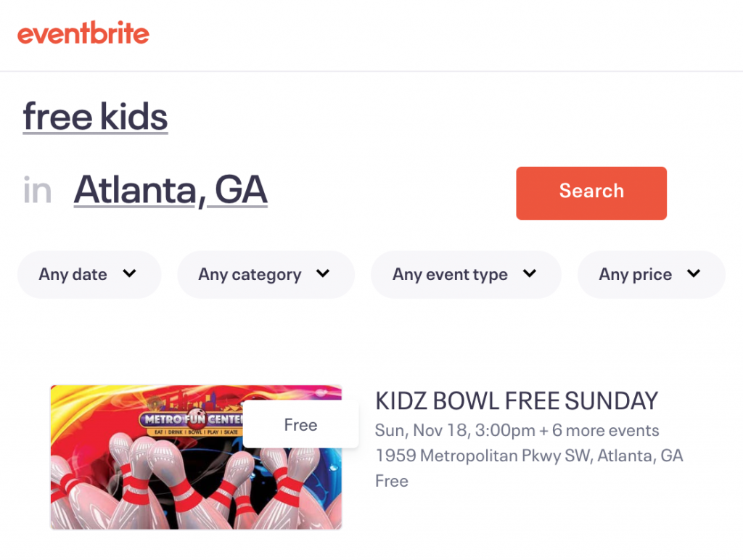Image resolution: width=743 pixels, height=560 pixels.
Task: Open the bowling pins event thumbnail
Action: tap(196, 457)
